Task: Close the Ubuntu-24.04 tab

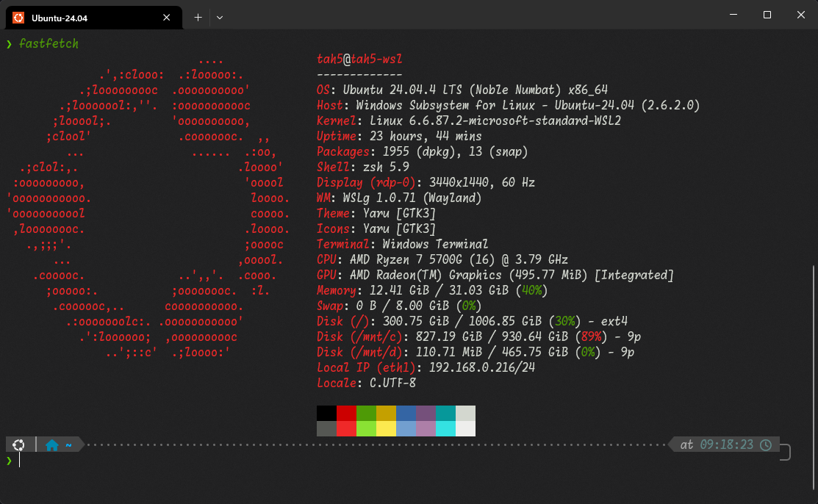Action: [166, 18]
